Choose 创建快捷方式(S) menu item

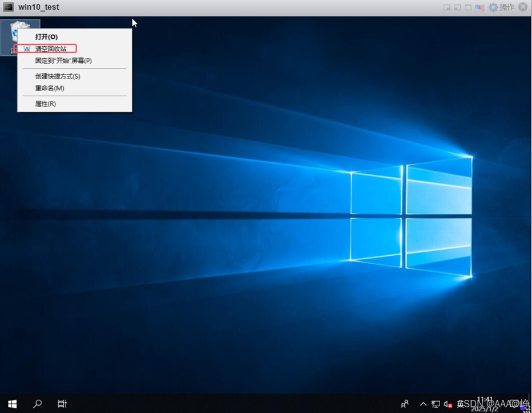point(75,76)
